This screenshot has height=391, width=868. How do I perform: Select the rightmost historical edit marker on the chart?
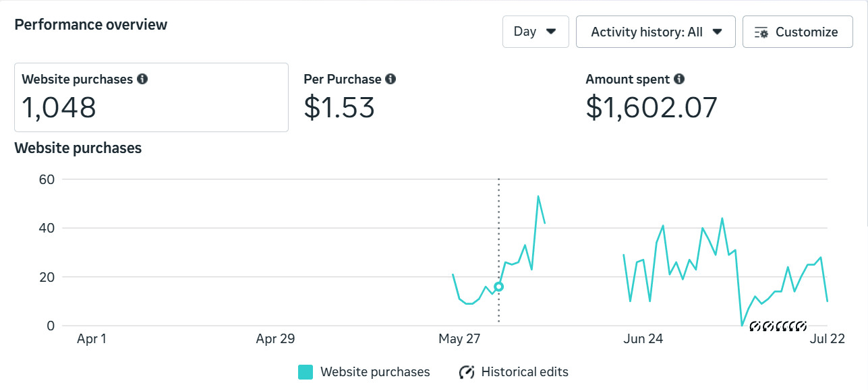(801, 326)
